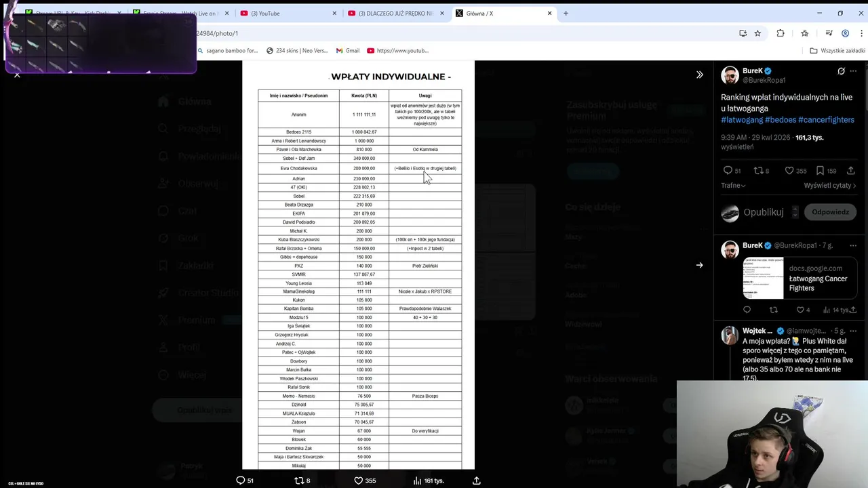Click 'Ewa Chodakowska' row in table
Image resolution: width=868 pixels, height=488 pixels.
click(x=299, y=168)
